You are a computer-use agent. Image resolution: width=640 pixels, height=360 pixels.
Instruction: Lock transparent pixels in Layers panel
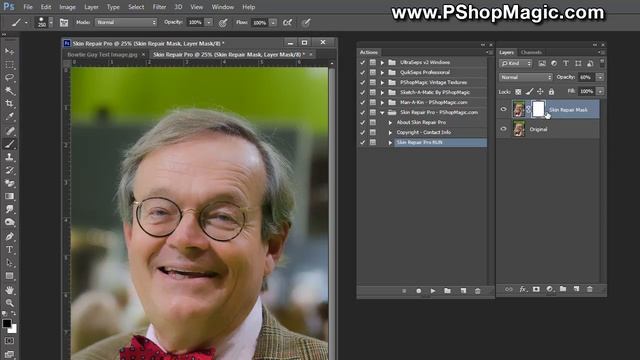click(x=518, y=92)
